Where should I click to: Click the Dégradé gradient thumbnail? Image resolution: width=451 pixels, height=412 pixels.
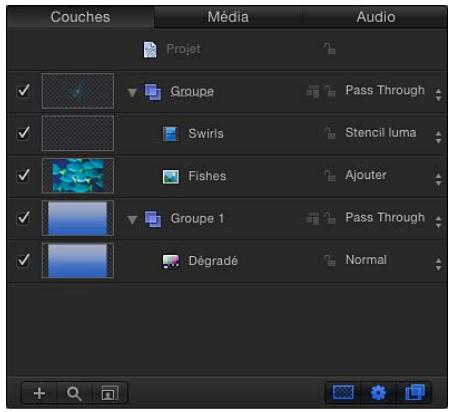(x=78, y=261)
